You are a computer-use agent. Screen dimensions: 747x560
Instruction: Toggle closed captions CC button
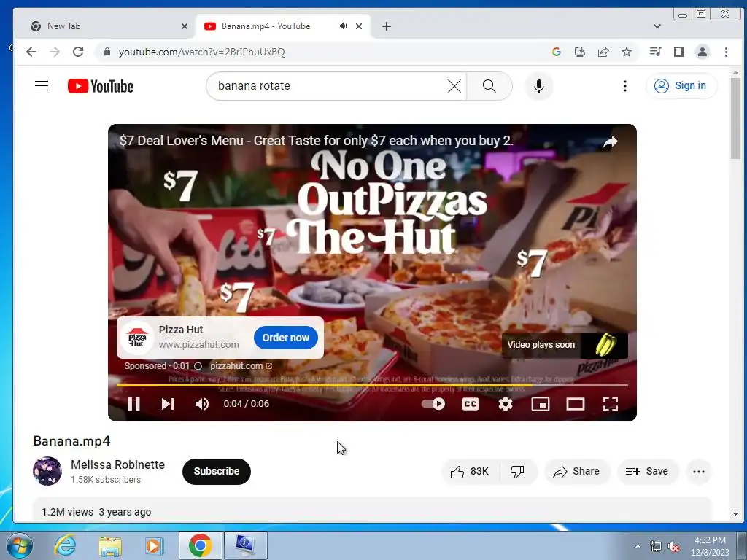(471, 404)
